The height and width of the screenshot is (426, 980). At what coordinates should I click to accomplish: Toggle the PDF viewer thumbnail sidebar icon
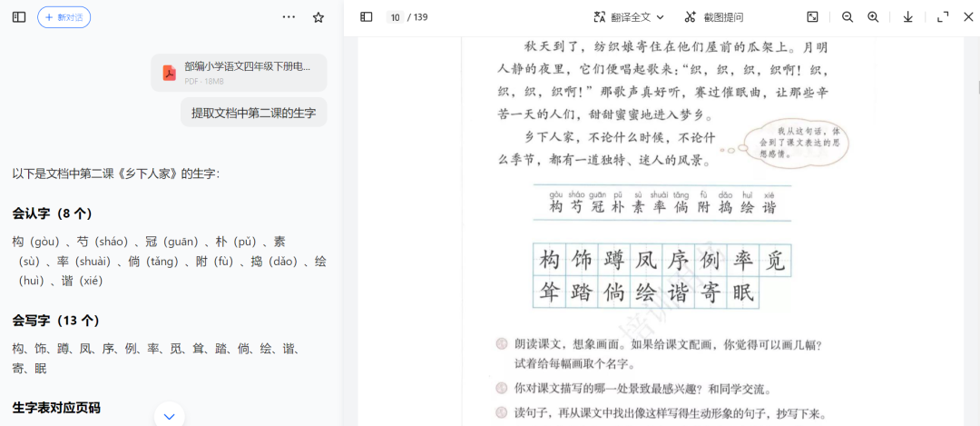tap(367, 17)
